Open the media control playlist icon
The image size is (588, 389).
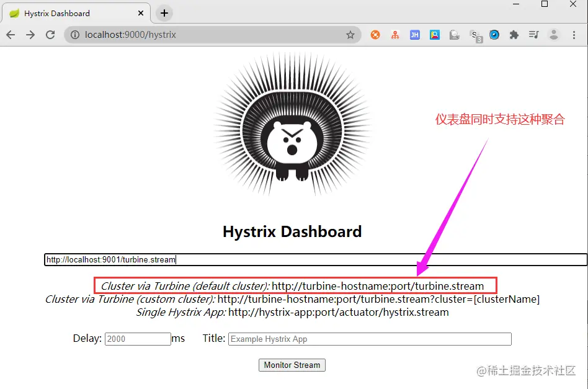(533, 35)
